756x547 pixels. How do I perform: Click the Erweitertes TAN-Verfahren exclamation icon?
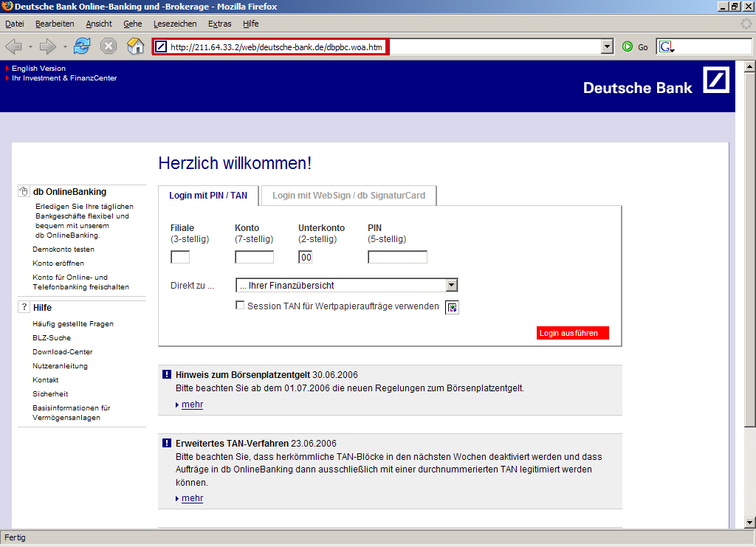pos(167,443)
